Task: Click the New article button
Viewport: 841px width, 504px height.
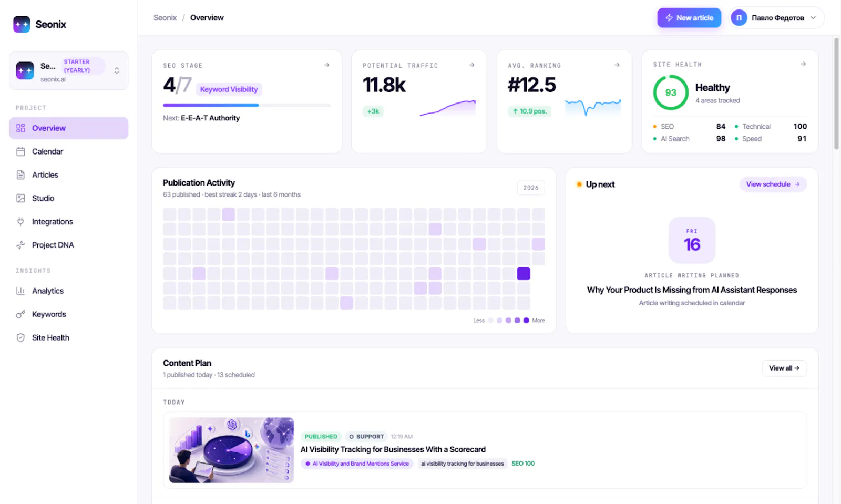Action: click(689, 18)
